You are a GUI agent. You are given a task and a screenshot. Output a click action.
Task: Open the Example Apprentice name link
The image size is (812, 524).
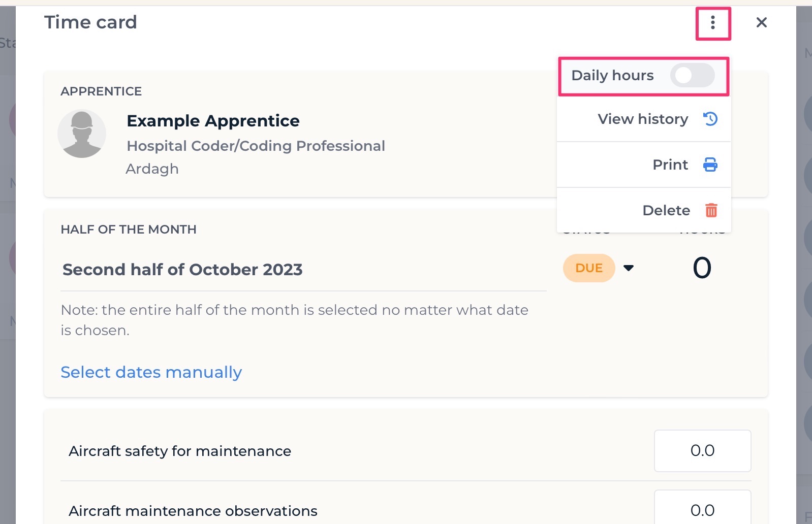pyautogui.click(x=213, y=121)
